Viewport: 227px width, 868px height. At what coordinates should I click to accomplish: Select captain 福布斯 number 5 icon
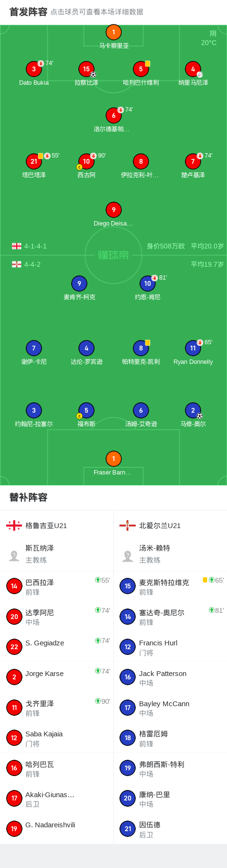tap(86, 411)
